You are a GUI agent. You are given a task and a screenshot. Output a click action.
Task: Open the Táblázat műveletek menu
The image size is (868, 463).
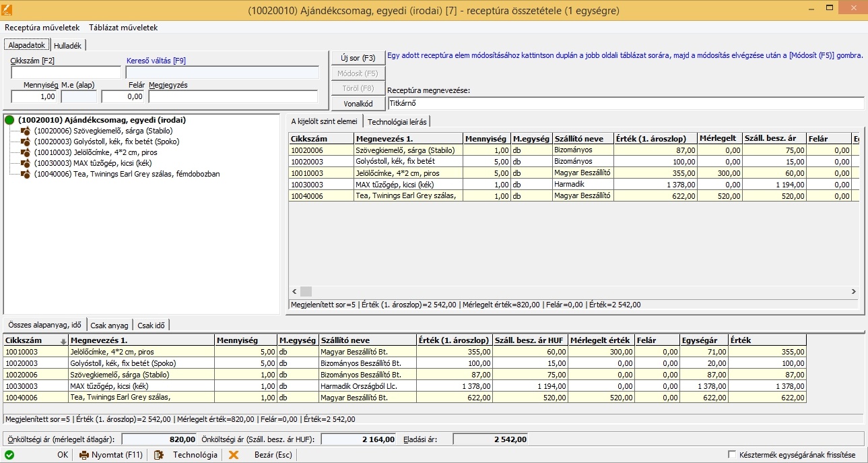coord(123,28)
